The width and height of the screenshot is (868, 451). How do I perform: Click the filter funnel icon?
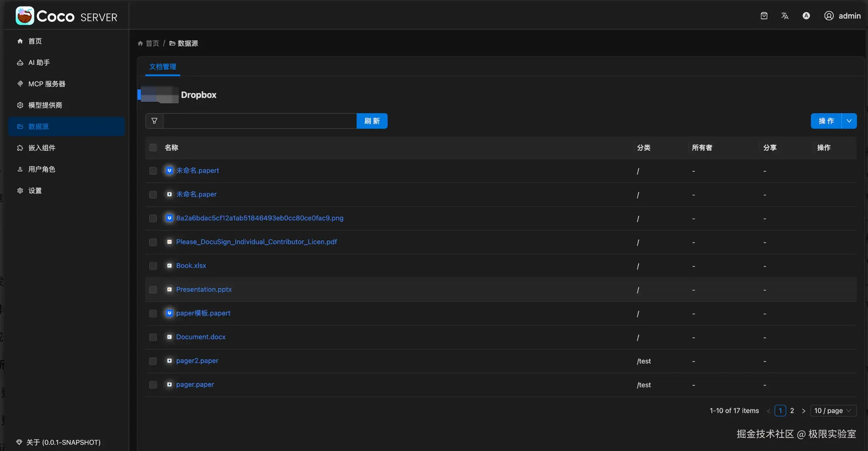[154, 121]
